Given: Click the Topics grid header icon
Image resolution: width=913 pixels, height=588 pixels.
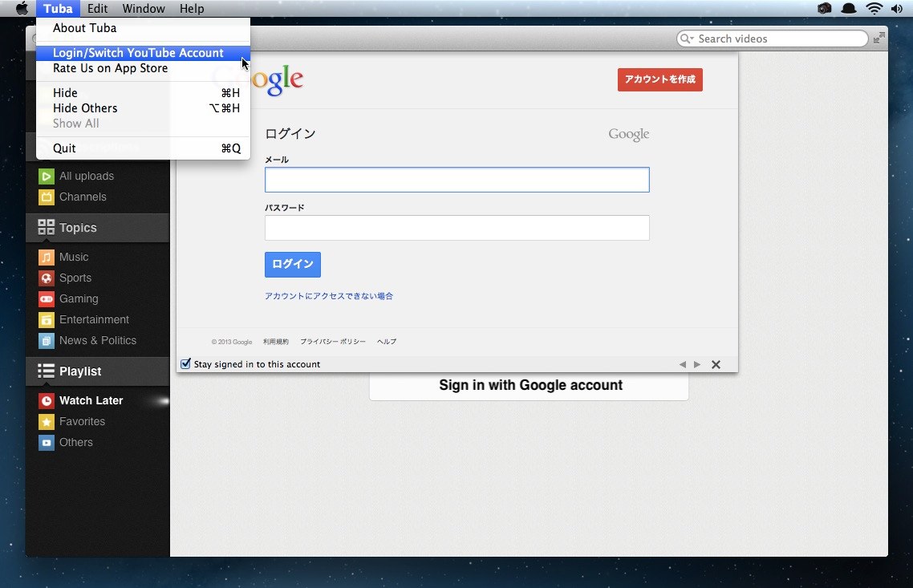Looking at the screenshot, I should point(46,227).
